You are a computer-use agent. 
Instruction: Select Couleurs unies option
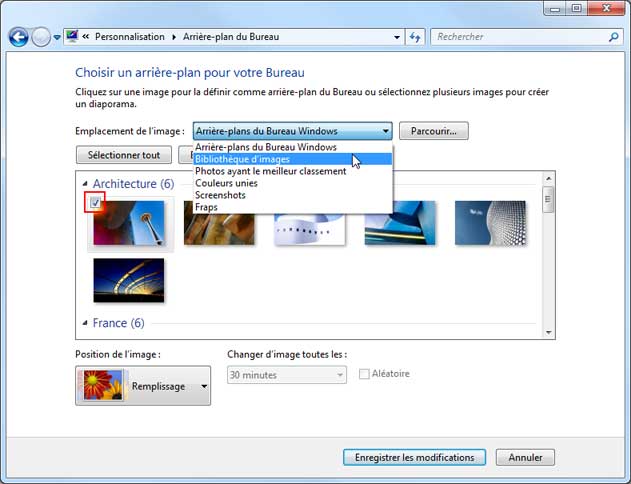tap(293, 183)
